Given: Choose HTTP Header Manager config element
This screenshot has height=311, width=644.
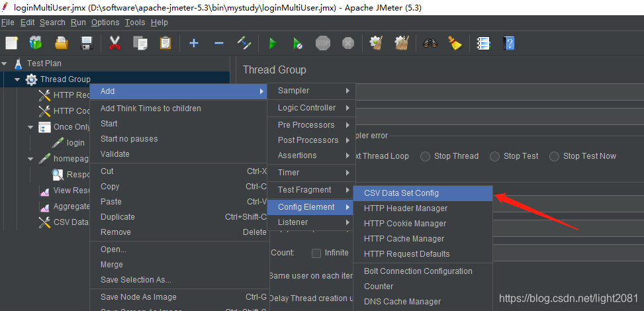Looking at the screenshot, I should [x=423, y=208].
